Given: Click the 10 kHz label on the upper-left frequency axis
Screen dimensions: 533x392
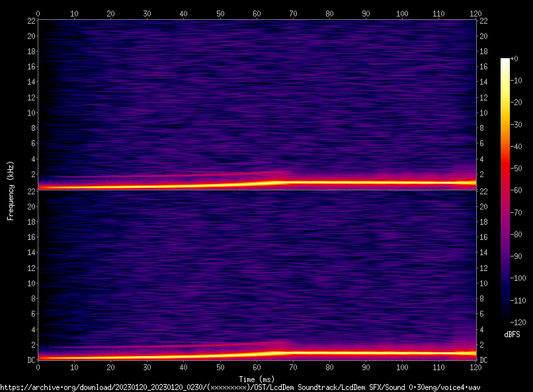Looking at the screenshot, I should 30,112.
